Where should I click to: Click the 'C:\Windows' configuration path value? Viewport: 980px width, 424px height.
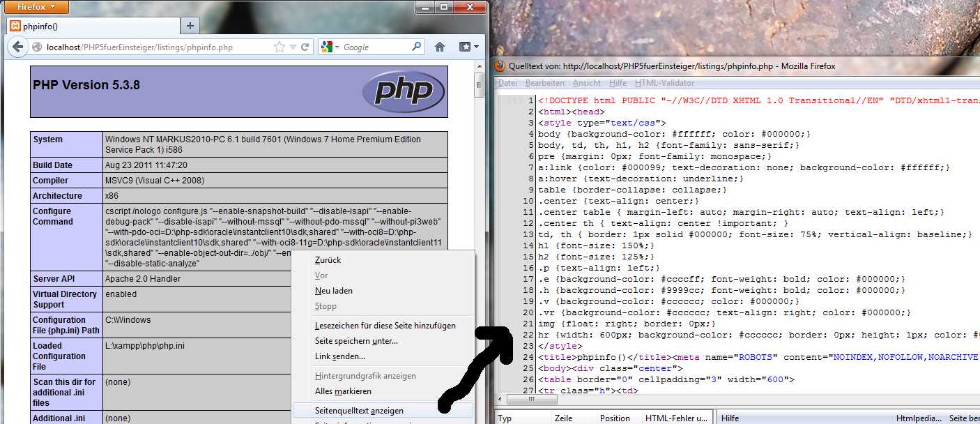coord(128,320)
